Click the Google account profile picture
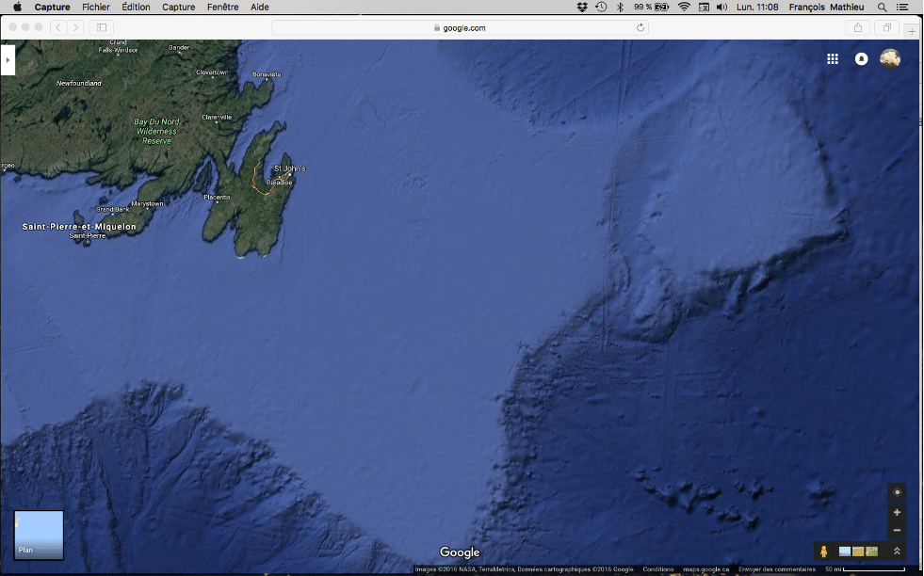Image resolution: width=924 pixels, height=576 pixels. [x=890, y=58]
